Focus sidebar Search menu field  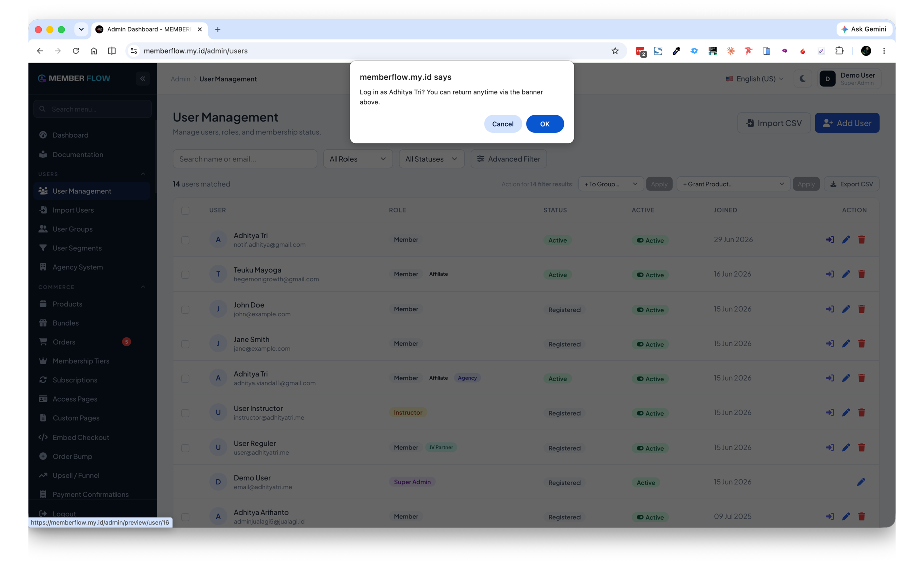click(x=92, y=109)
